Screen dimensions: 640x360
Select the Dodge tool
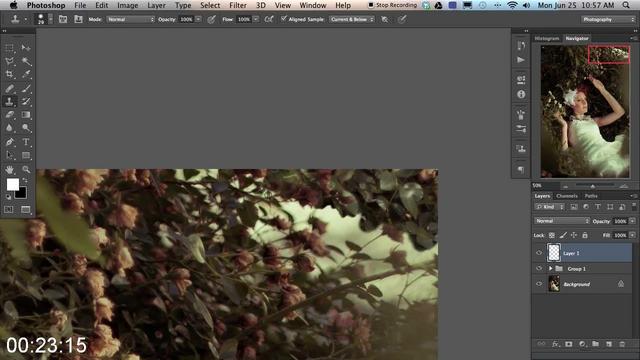click(26, 128)
